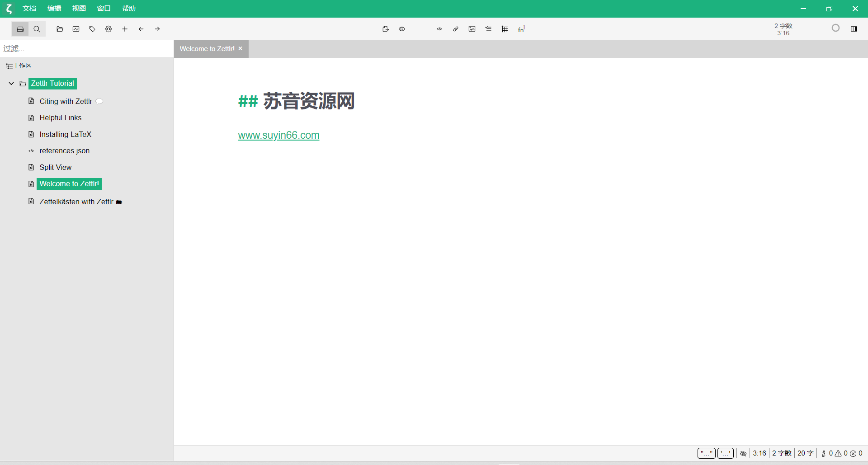The image size is (868, 465).
Task: Collapse the Zettlr Tutorial folder
Action: 11,83
